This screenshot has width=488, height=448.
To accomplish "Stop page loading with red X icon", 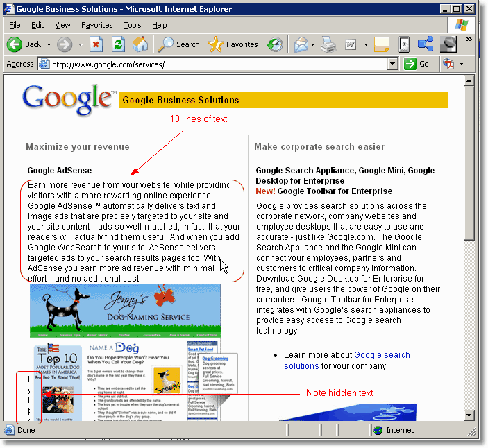I will (x=96, y=44).
